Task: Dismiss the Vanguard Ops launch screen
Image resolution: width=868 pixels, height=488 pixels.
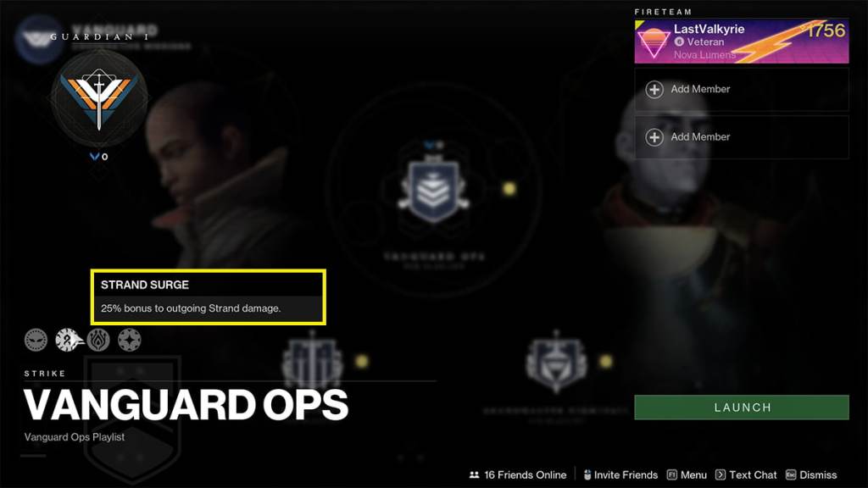Action: coord(811,474)
